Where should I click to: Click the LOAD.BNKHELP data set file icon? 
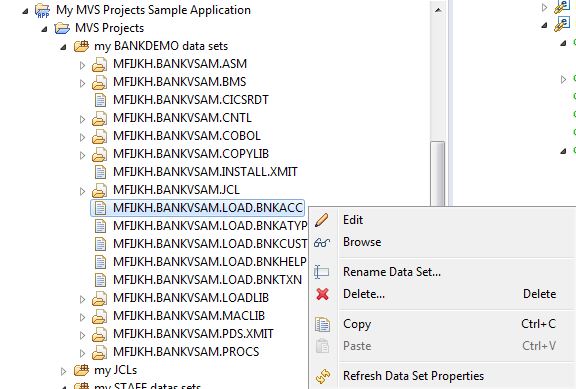coord(100,262)
